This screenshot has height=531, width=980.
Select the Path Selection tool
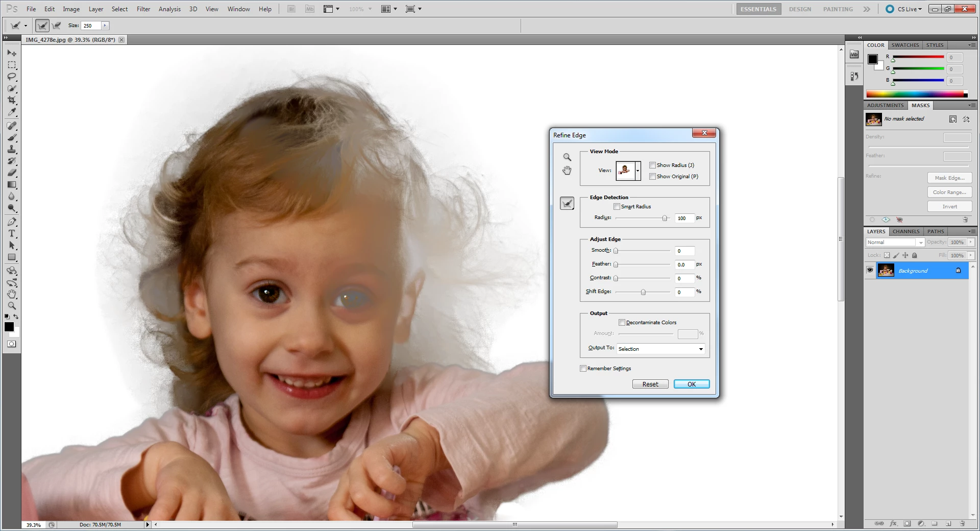[12, 245]
